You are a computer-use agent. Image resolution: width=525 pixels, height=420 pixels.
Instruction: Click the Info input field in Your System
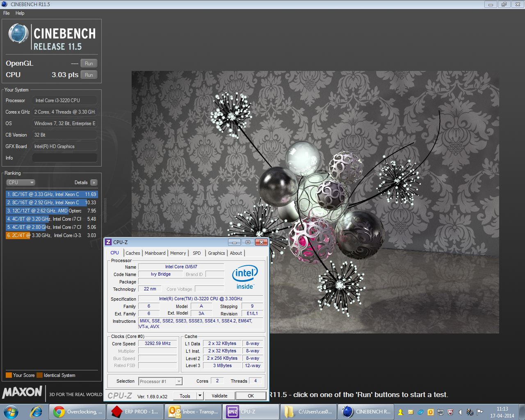point(65,158)
